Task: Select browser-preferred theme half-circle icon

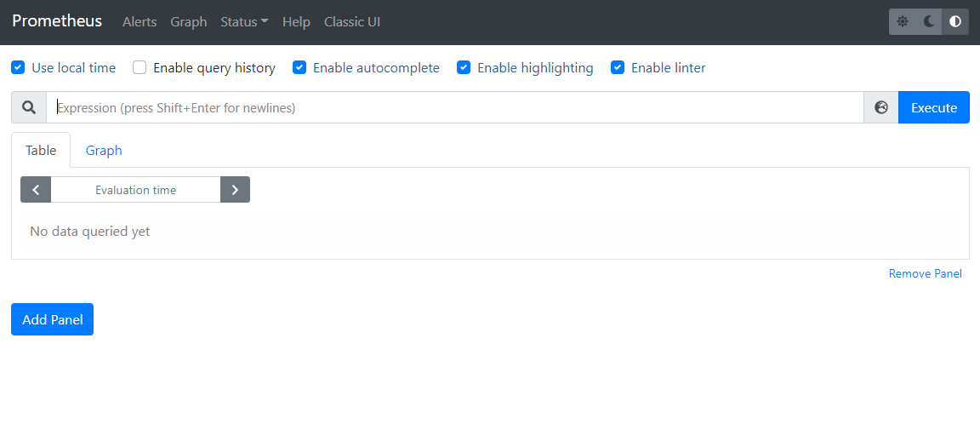Action: [x=955, y=22]
